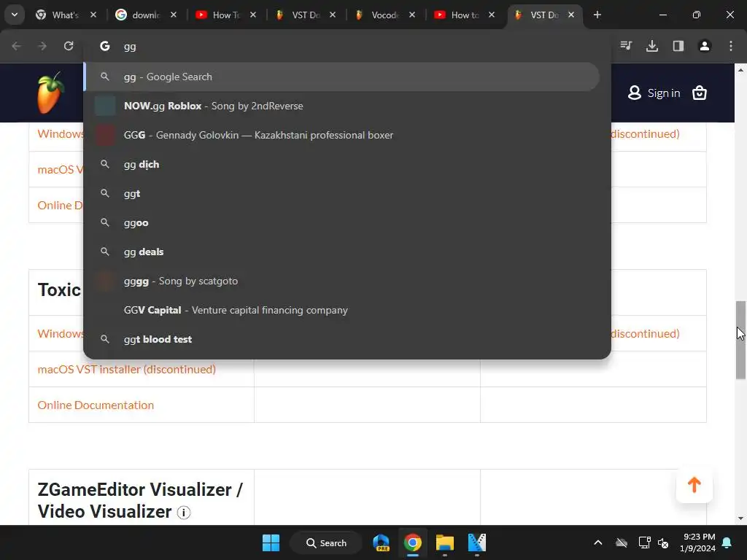The image size is (747, 560).
Task: Open the Chrome three-dot menu
Action: click(x=731, y=46)
